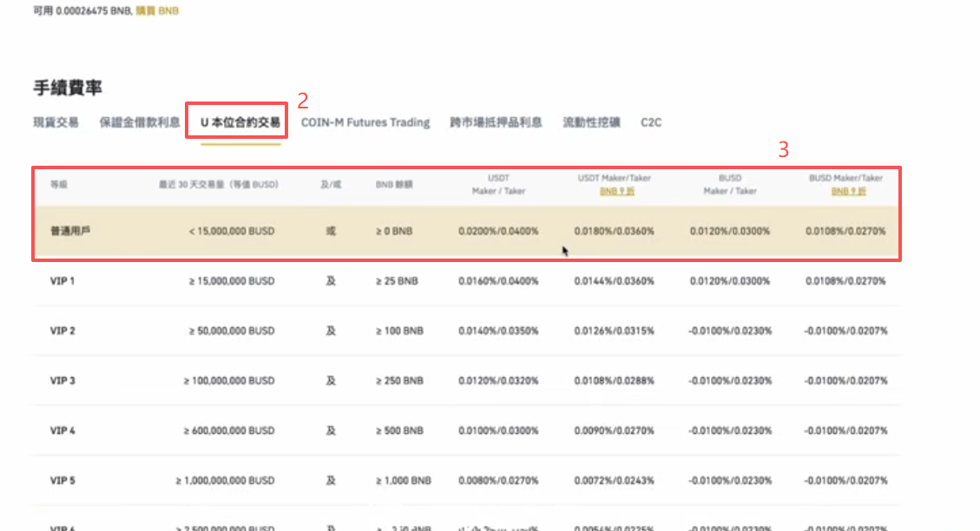Click the ≥ 600,000,000 BUSD cell

click(x=229, y=430)
